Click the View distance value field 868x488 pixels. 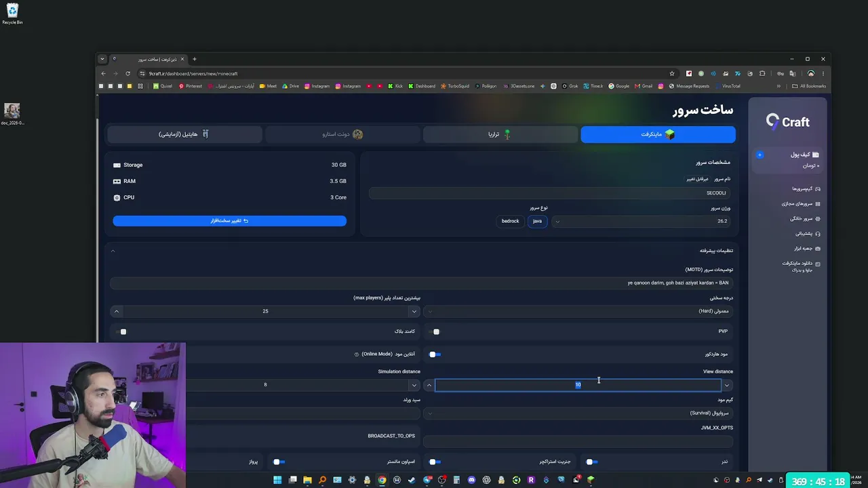point(578,385)
